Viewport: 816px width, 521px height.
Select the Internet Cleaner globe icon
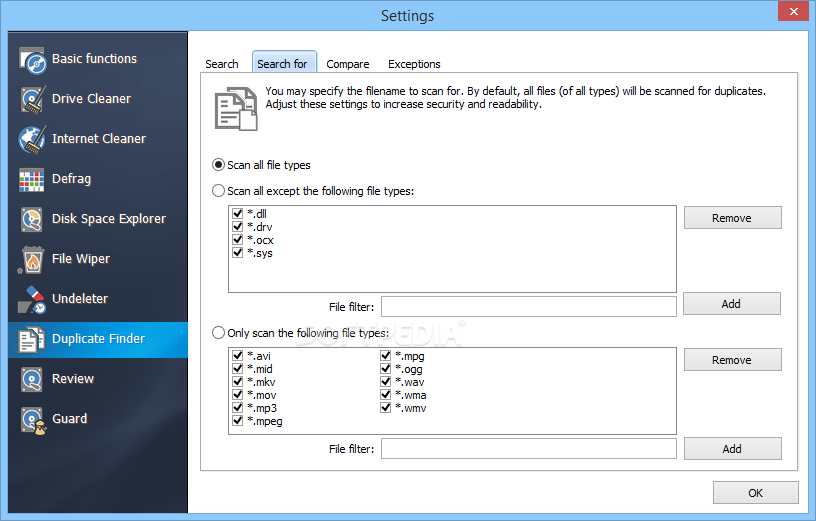pyautogui.click(x=32, y=139)
